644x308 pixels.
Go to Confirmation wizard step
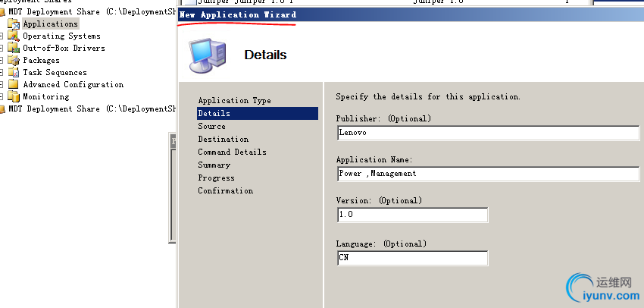pos(226,191)
